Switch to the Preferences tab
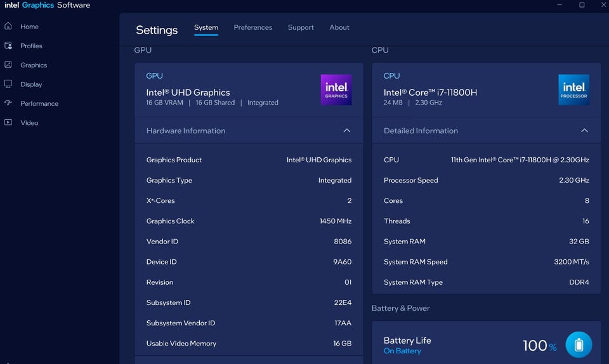The image size is (609, 364). pos(253,27)
